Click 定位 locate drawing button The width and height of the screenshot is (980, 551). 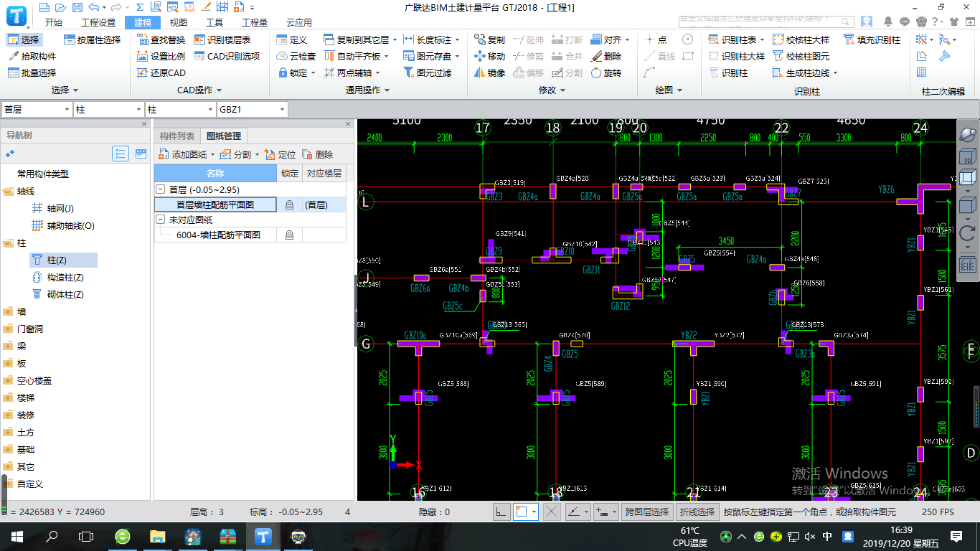[281, 154]
